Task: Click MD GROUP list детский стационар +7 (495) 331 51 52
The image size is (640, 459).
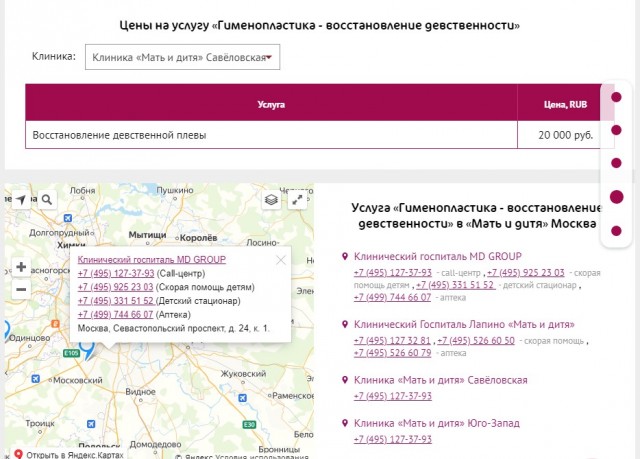Action: click(x=456, y=285)
